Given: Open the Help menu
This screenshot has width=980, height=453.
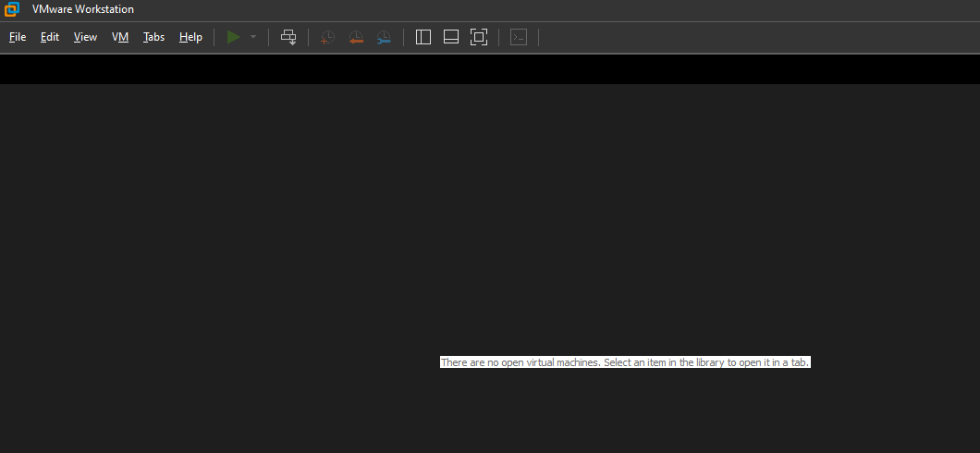Looking at the screenshot, I should pos(190,37).
